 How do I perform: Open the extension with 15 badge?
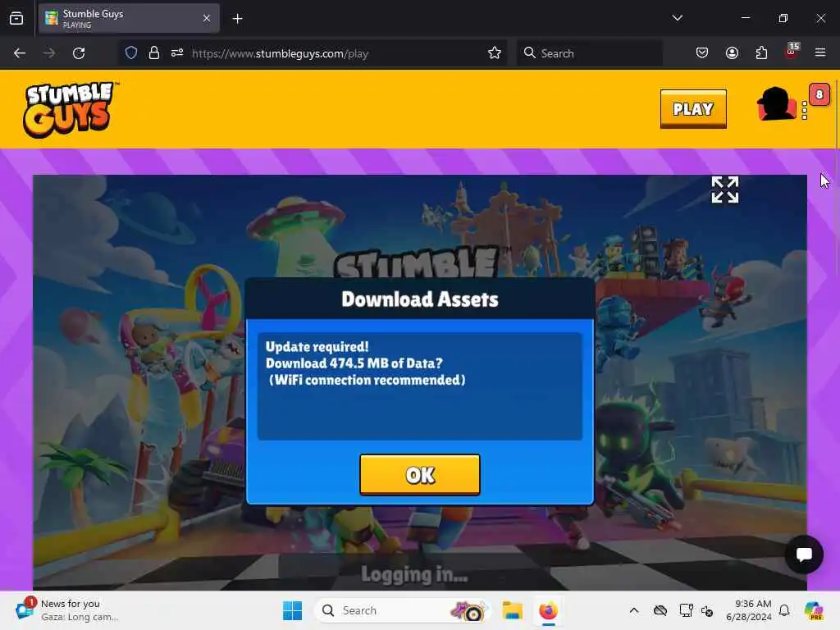pyautogui.click(x=792, y=52)
